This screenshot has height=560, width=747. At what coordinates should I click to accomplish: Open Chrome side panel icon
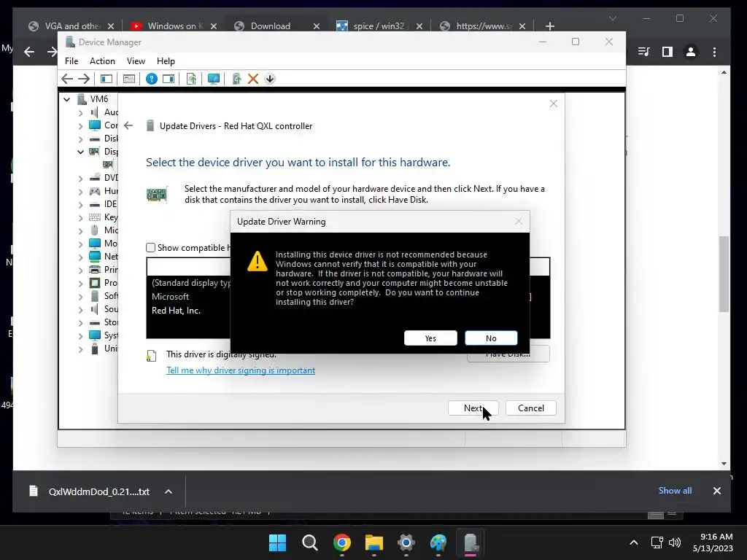tap(667, 52)
